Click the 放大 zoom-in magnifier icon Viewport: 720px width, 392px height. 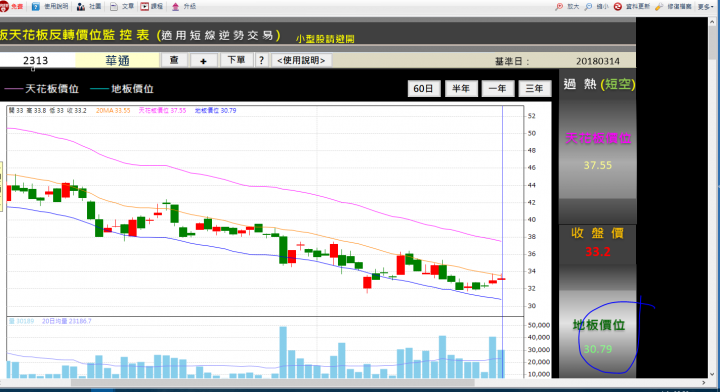(559, 6)
